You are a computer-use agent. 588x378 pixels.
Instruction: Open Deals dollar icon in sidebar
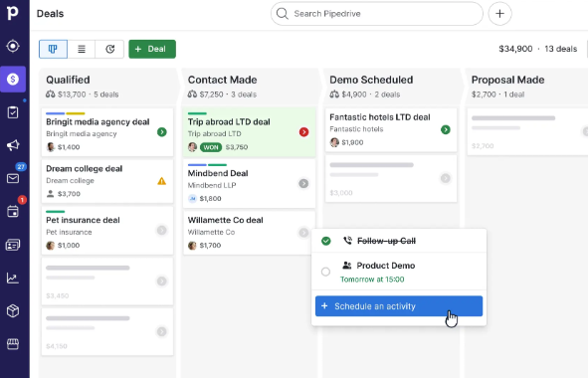pos(13,80)
